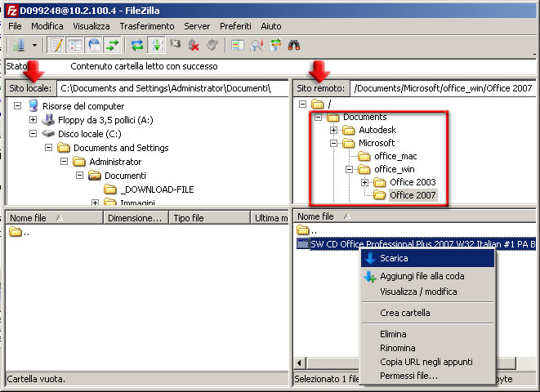Select the _DOWNLOAD-FILE local folder
Viewport: 540px width, 392px height.
[157, 189]
